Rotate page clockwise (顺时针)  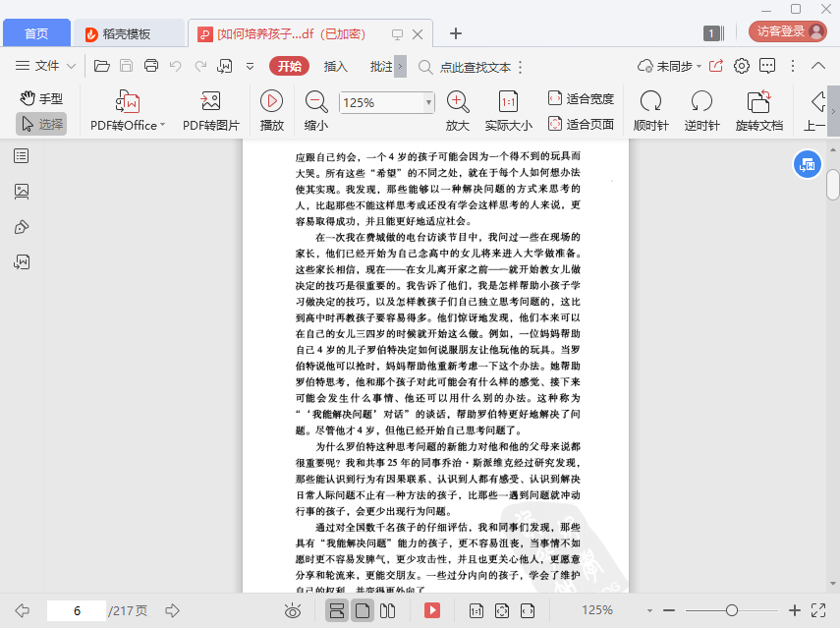651,111
